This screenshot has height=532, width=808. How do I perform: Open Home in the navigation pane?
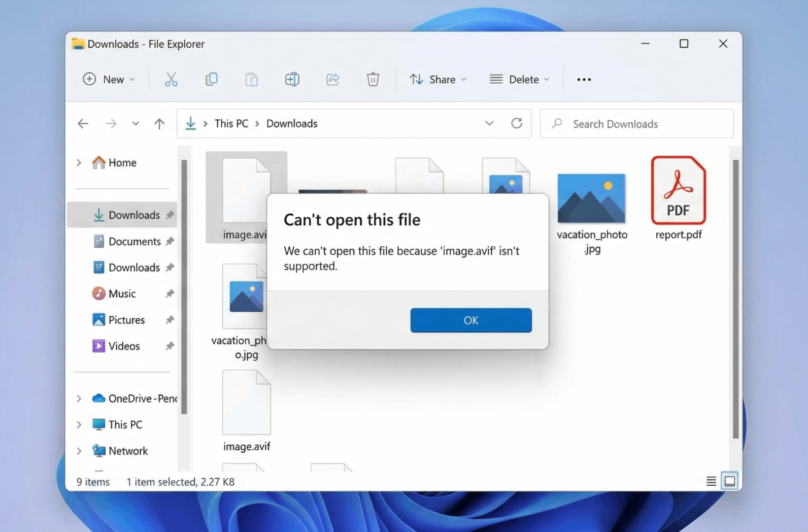[115, 162]
